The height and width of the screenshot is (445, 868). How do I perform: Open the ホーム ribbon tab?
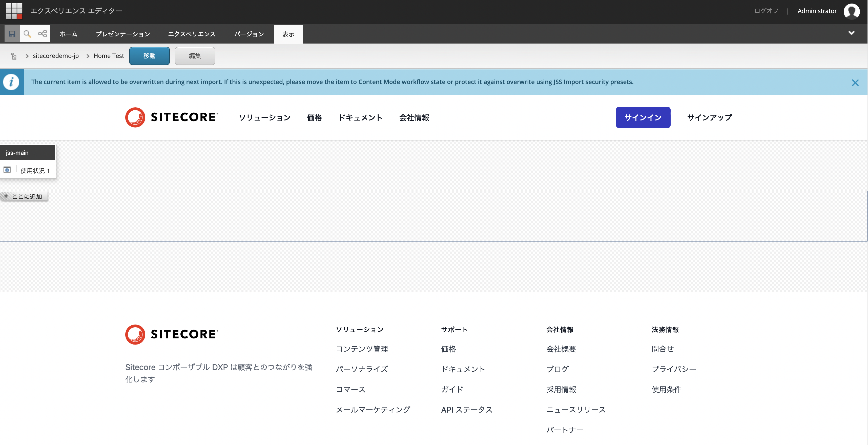click(x=68, y=34)
